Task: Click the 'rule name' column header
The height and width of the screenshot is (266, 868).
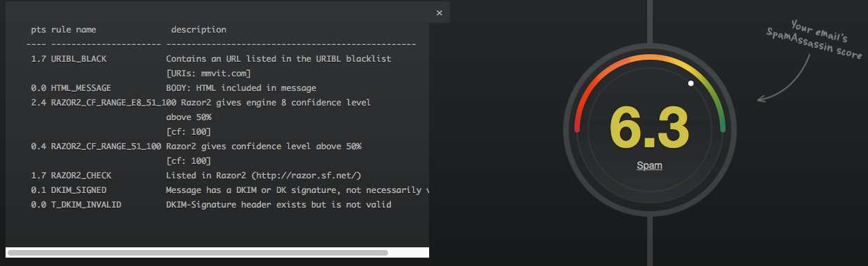Action: pos(74,30)
